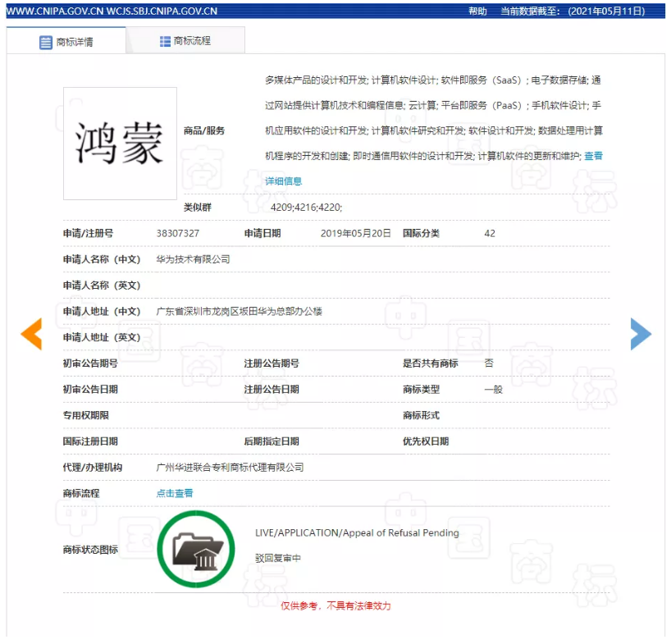This screenshot has width=671, height=644.
Task: Click the 国际注册日期 field label
Action: pos(90,441)
